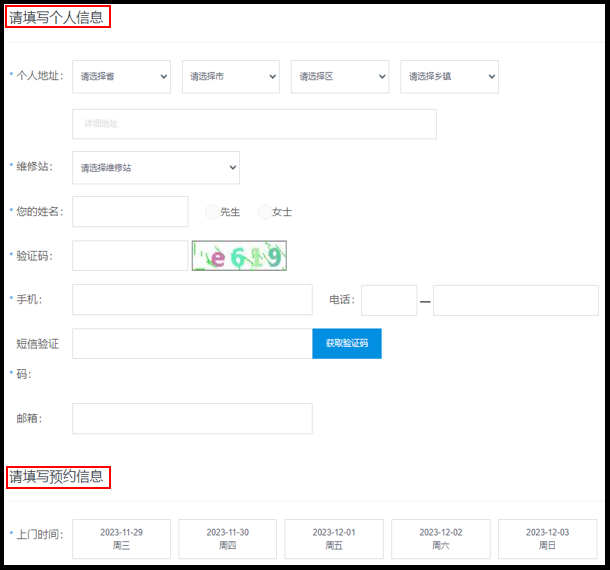610x570 pixels.
Task: Open the 请选择乡镇 town dropdown
Action: [x=449, y=77]
